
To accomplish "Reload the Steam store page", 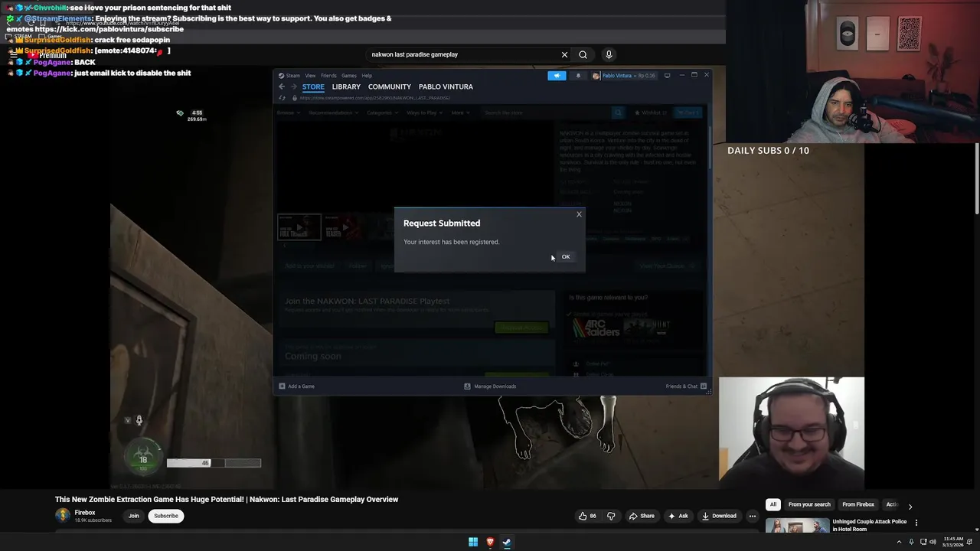I will [282, 98].
